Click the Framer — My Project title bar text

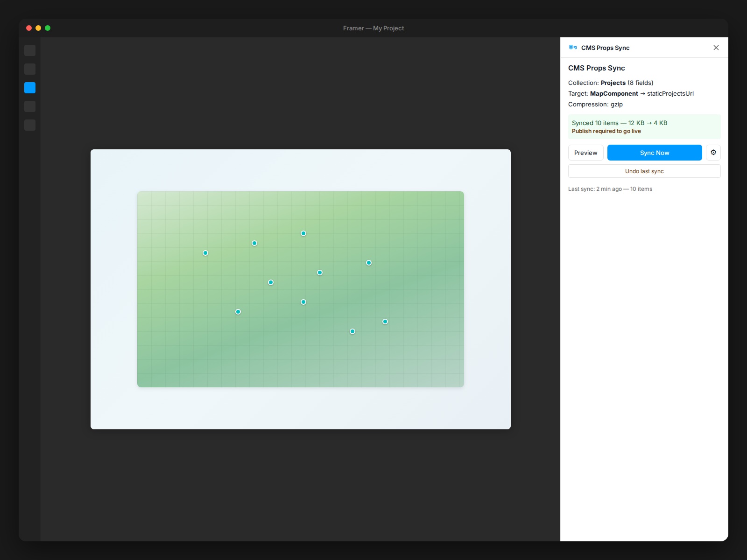pos(373,28)
